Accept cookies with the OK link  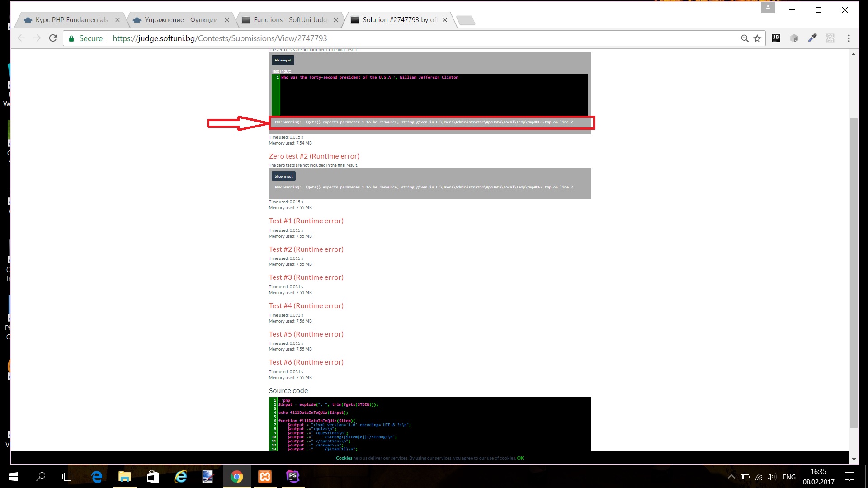tap(520, 458)
